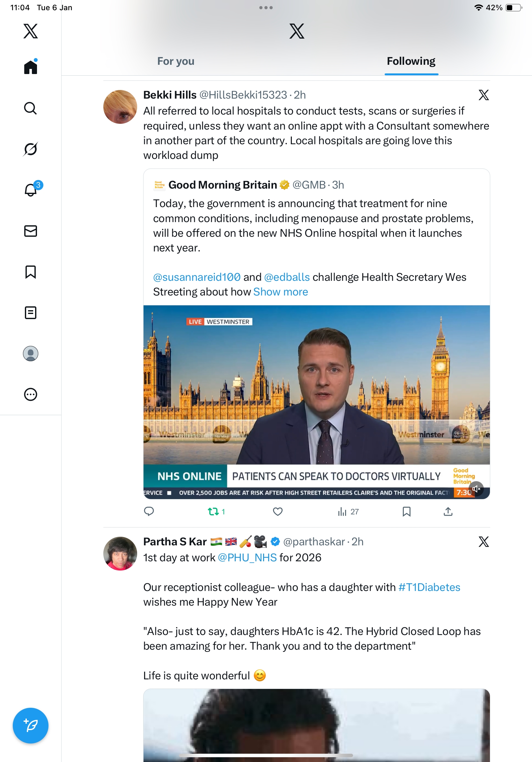Tap the compose new post button

coord(31,726)
